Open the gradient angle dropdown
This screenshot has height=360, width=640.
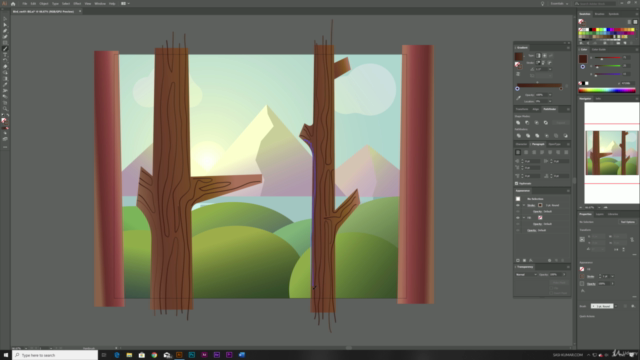(550, 69)
